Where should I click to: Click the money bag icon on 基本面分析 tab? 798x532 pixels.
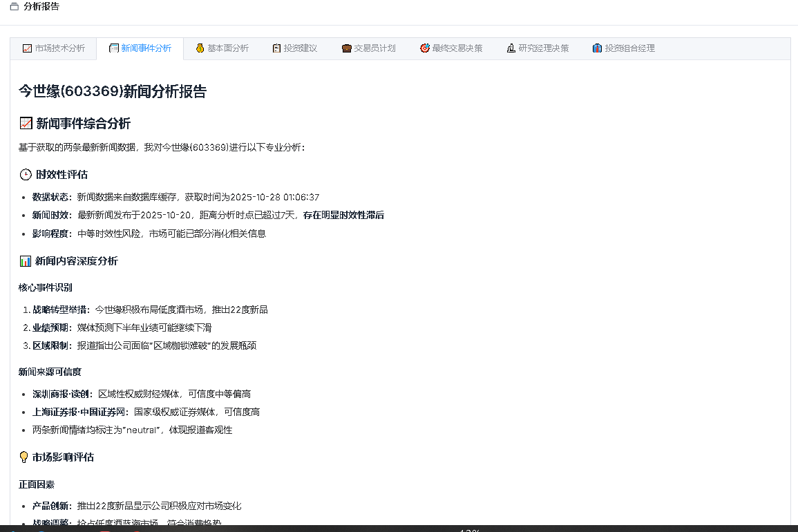point(200,48)
